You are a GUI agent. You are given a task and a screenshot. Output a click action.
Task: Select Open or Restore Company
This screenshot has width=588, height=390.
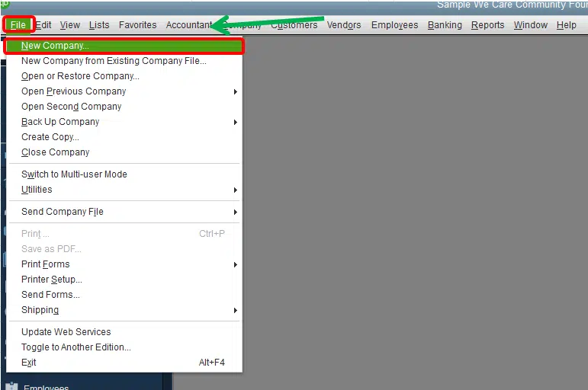point(124,76)
